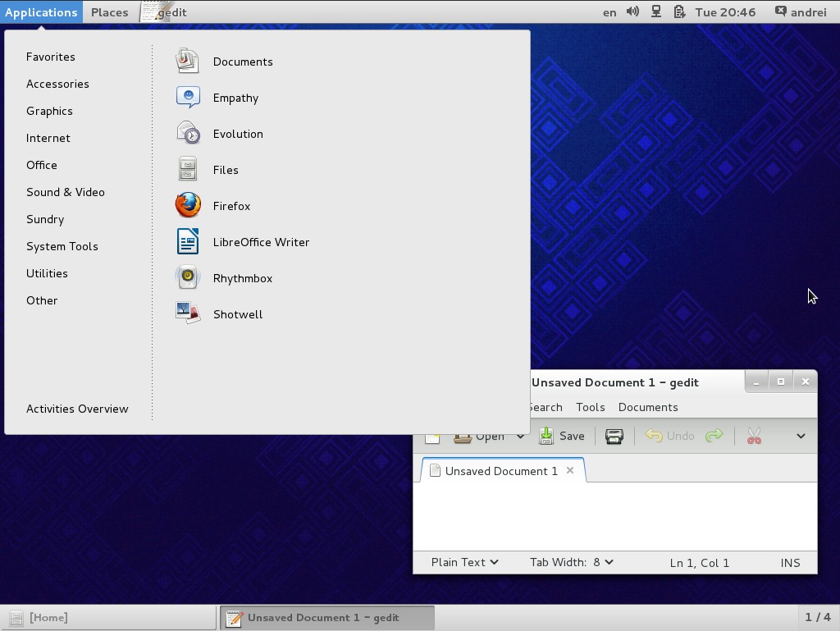Print the document via the printer icon

pyautogui.click(x=614, y=436)
